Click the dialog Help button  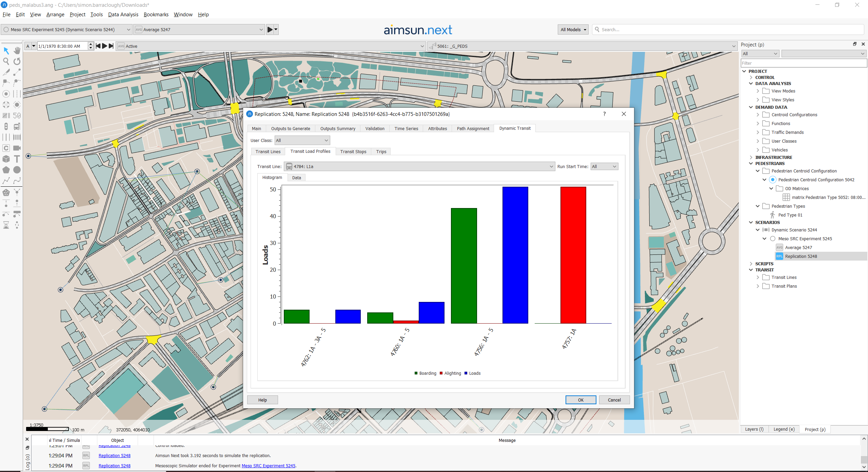point(262,400)
